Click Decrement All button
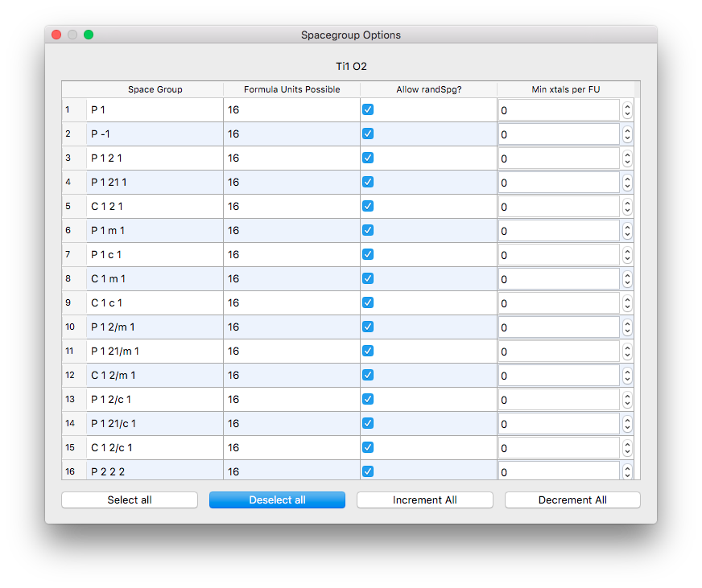The image size is (702, 588). click(572, 500)
